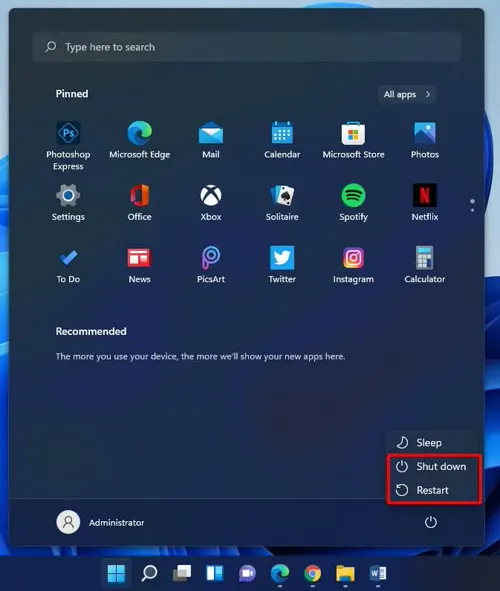The height and width of the screenshot is (591, 500).
Task: Open the Spotify app
Action: pos(353,202)
